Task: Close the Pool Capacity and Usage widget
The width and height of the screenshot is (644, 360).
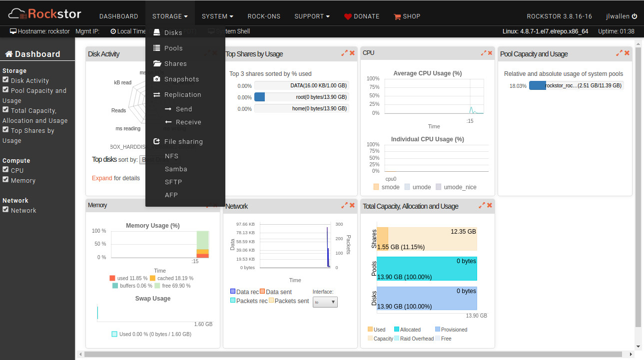Action: (627, 53)
